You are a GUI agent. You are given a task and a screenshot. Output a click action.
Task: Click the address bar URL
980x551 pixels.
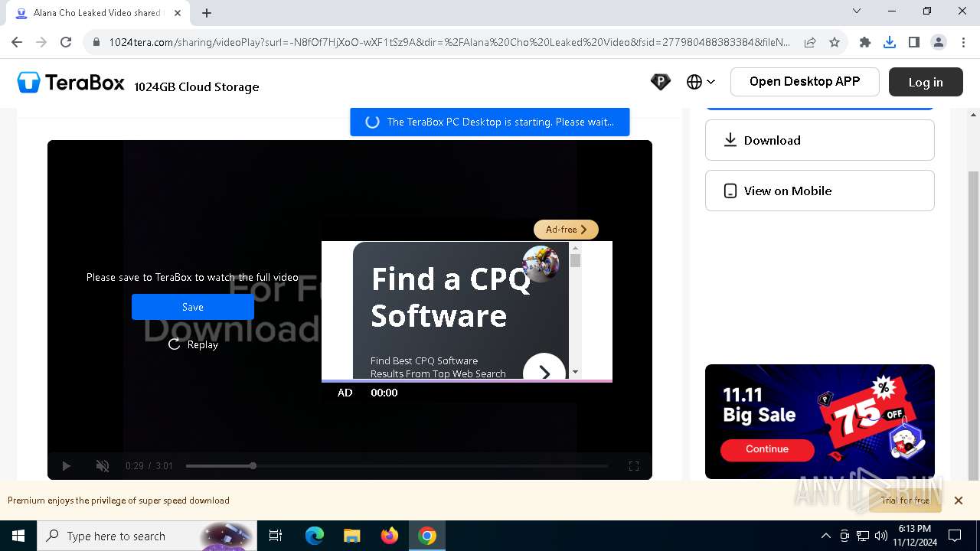coord(449,42)
